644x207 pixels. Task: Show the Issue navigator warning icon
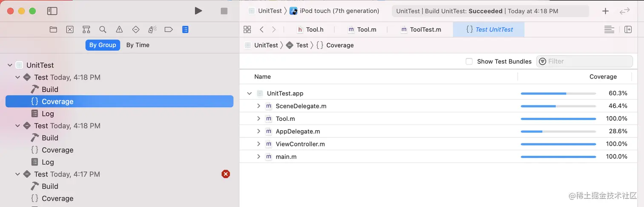coord(119,29)
